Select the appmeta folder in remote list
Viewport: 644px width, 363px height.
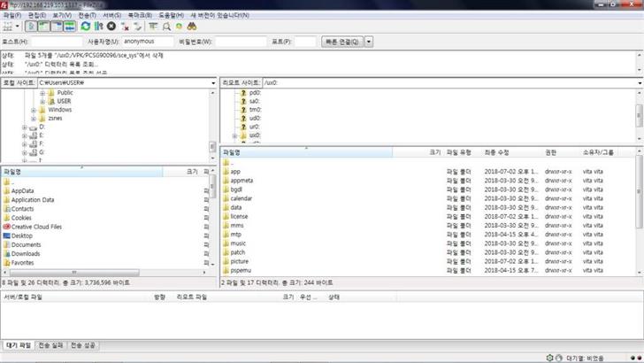click(x=241, y=181)
